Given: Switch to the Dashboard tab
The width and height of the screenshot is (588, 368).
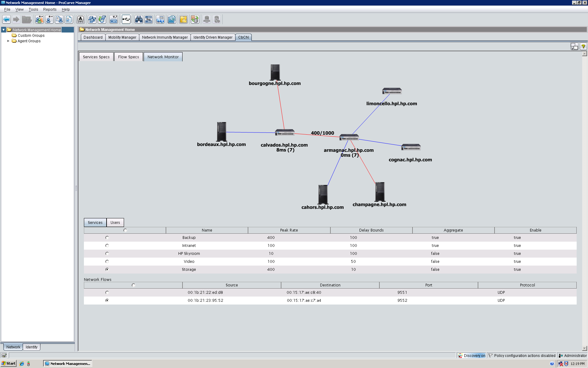Looking at the screenshot, I should tap(93, 37).
